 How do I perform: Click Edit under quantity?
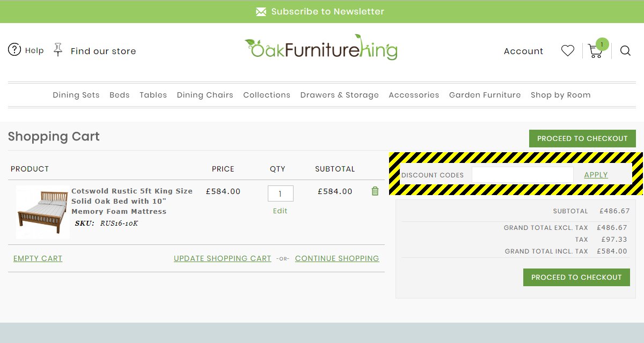(x=280, y=211)
